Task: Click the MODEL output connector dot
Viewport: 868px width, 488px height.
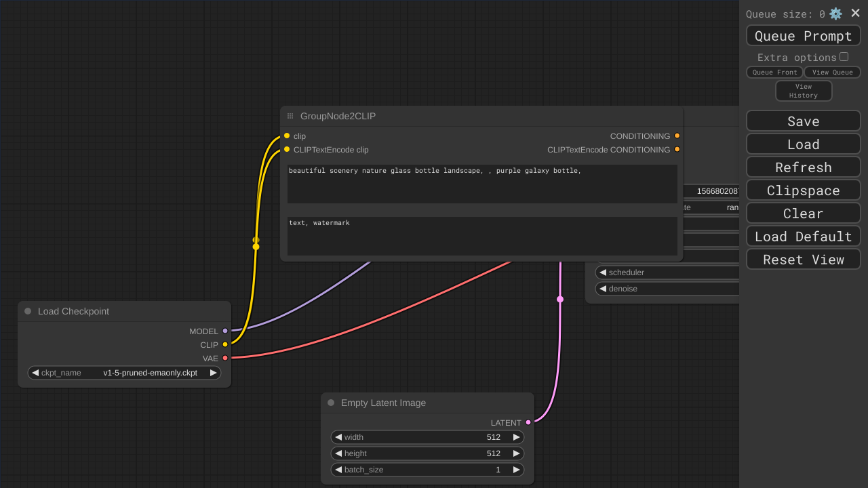Action: (x=225, y=331)
